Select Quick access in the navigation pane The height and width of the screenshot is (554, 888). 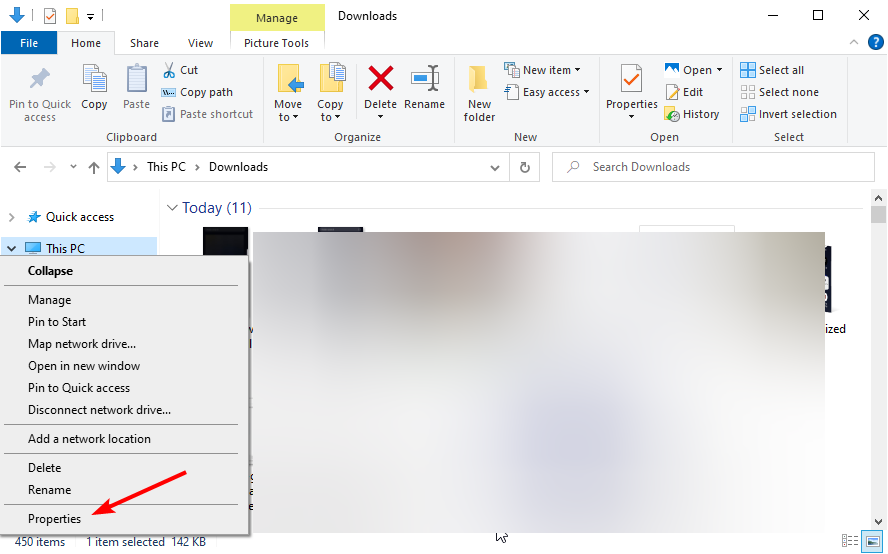click(79, 217)
